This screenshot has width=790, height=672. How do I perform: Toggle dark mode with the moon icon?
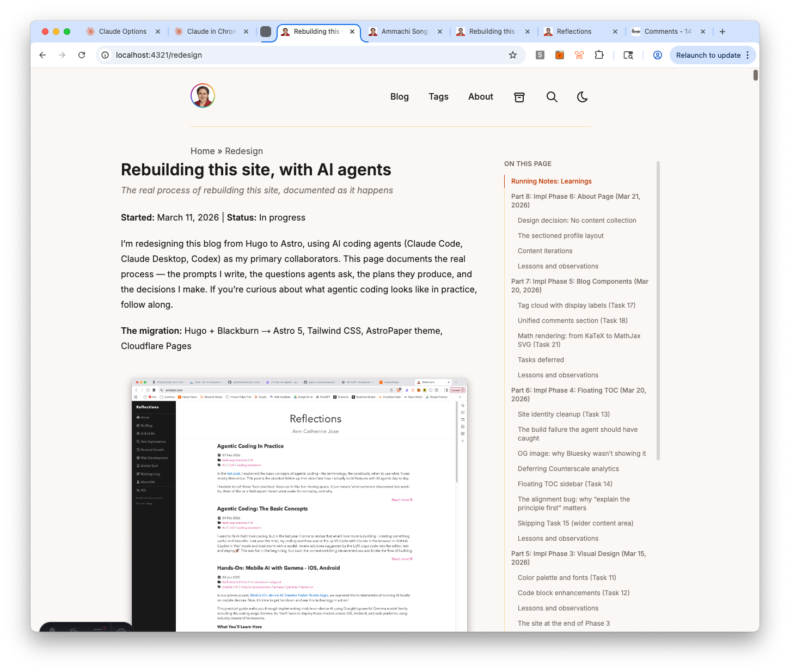582,97
